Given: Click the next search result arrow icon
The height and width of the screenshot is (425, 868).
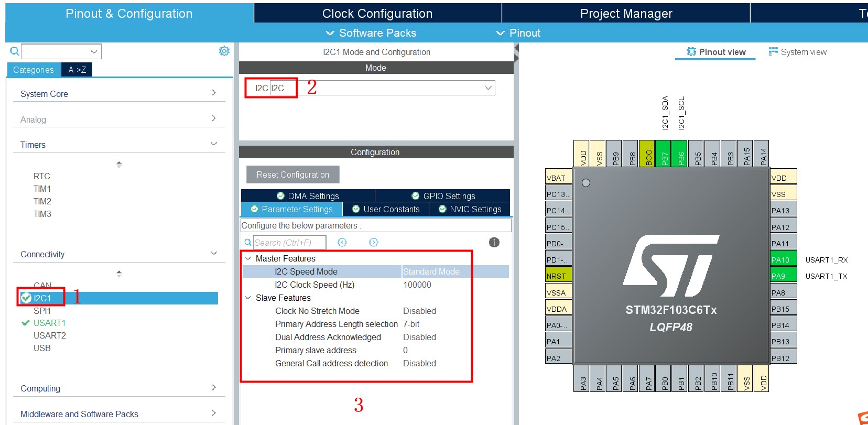Looking at the screenshot, I should 373,242.
